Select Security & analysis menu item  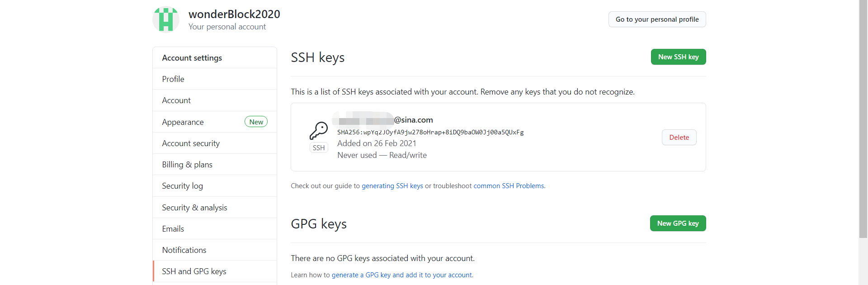194,208
